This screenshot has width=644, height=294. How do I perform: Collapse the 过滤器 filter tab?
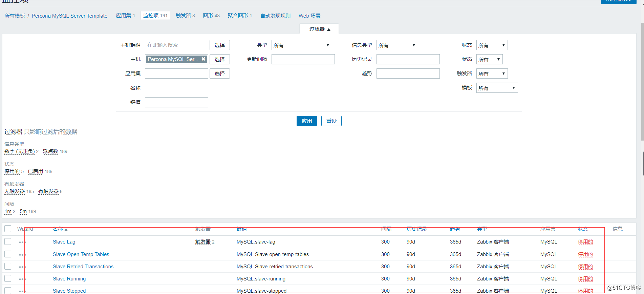click(x=319, y=29)
